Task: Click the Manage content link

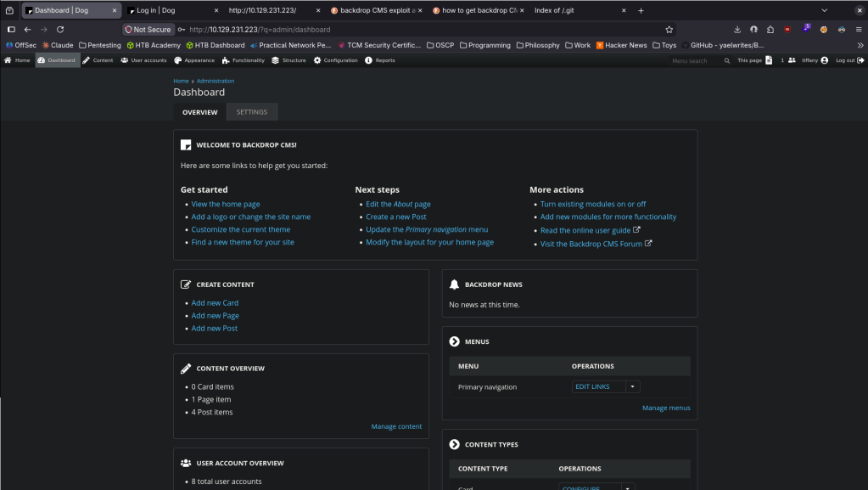Action: pyautogui.click(x=396, y=427)
